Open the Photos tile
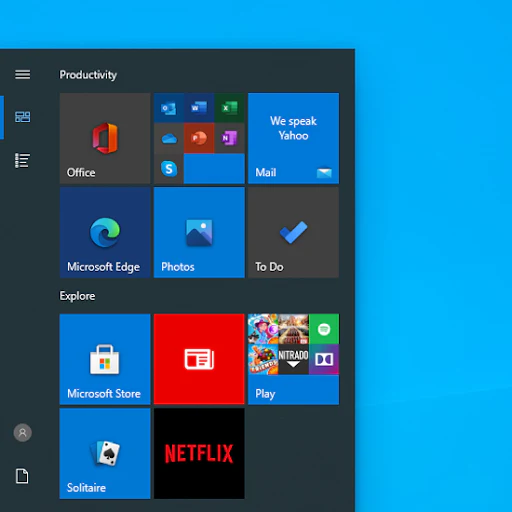 [x=199, y=232]
